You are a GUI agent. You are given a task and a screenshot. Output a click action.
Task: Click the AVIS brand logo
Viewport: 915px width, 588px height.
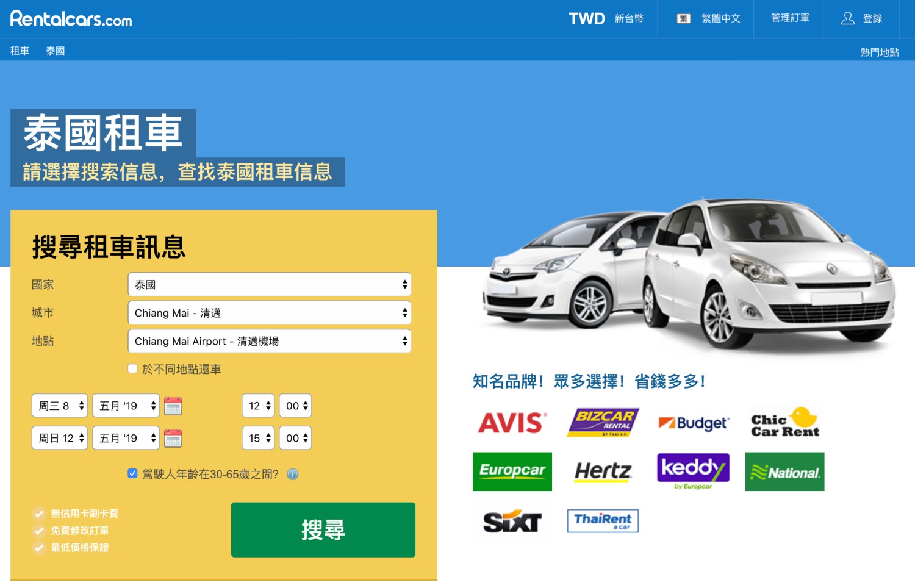point(512,423)
